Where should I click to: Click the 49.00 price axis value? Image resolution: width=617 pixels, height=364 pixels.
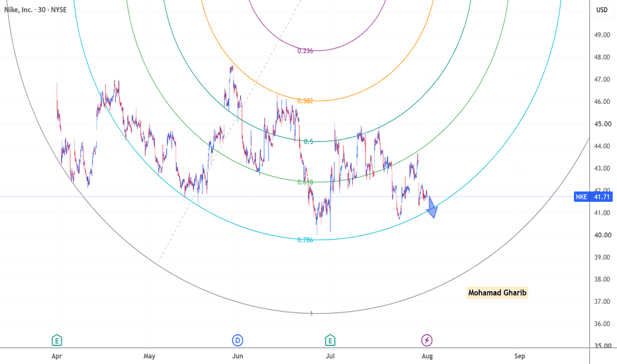[x=602, y=35]
